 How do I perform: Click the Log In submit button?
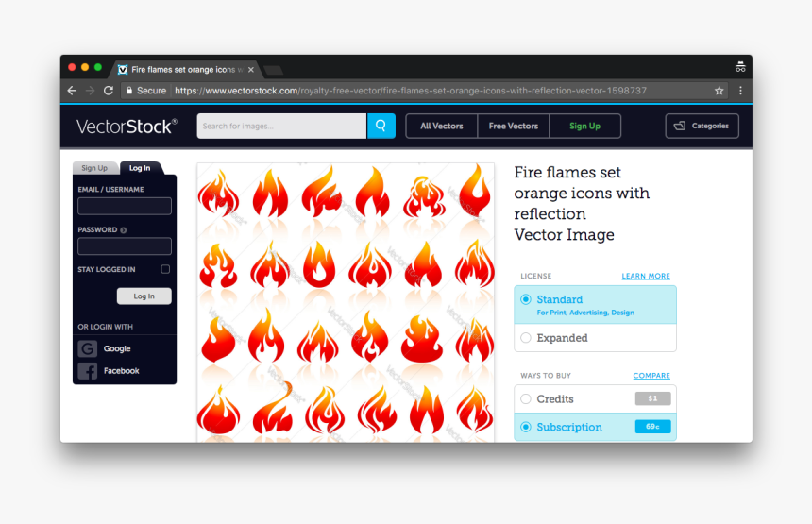pyautogui.click(x=144, y=296)
